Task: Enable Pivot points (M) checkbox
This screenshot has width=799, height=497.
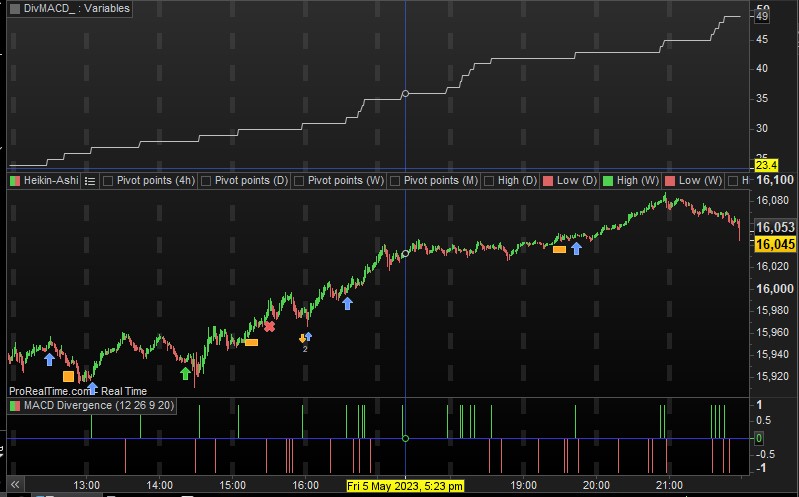Action: click(395, 181)
